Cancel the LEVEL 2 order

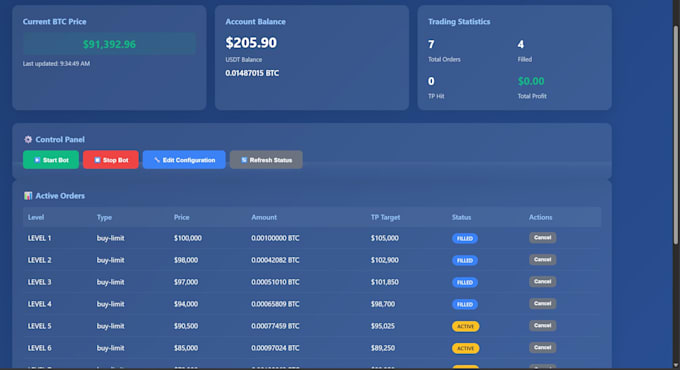[542, 260]
